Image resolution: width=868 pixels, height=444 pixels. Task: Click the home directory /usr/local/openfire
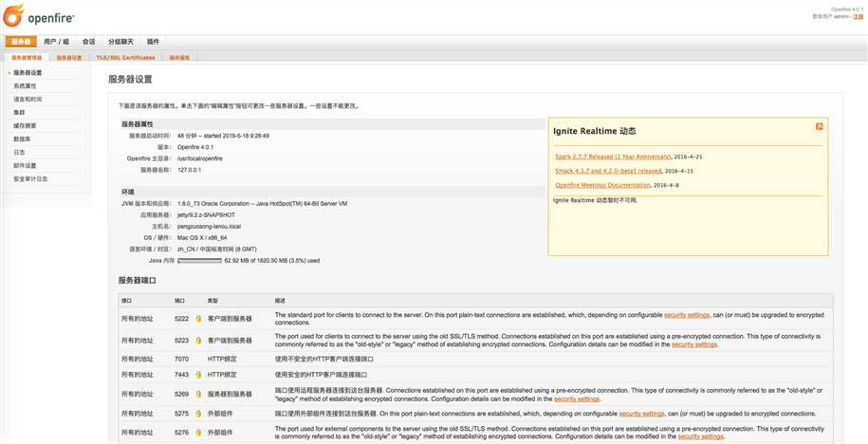pos(200,158)
